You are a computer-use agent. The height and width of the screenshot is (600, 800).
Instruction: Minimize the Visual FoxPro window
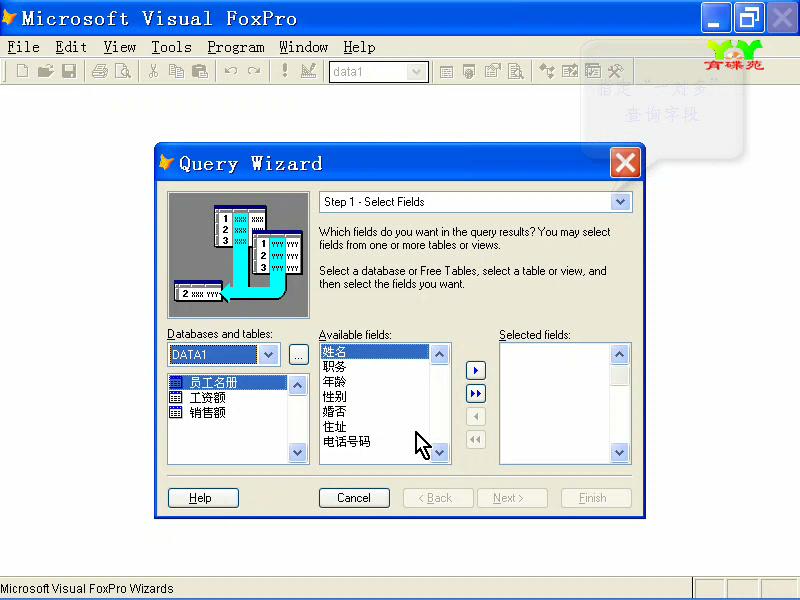pos(716,18)
